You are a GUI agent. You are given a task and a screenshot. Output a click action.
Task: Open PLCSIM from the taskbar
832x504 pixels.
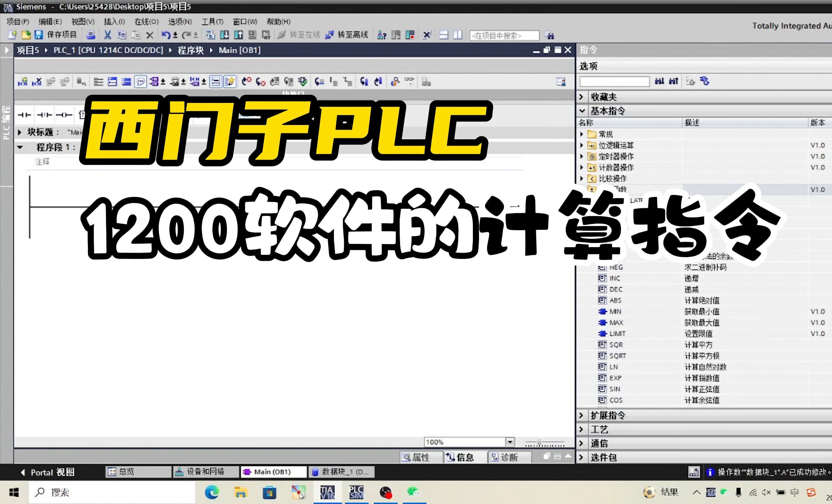point(356,492)
